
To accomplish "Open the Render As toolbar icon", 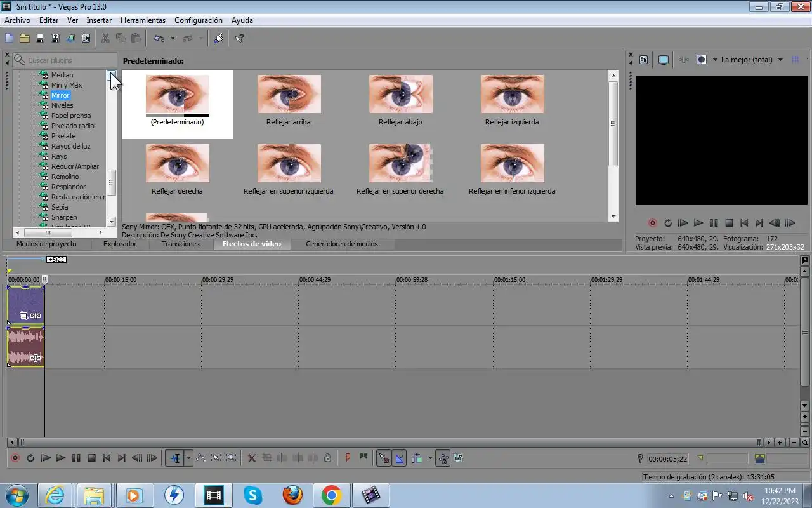I will pyautogui.click(x=70, y=38).
